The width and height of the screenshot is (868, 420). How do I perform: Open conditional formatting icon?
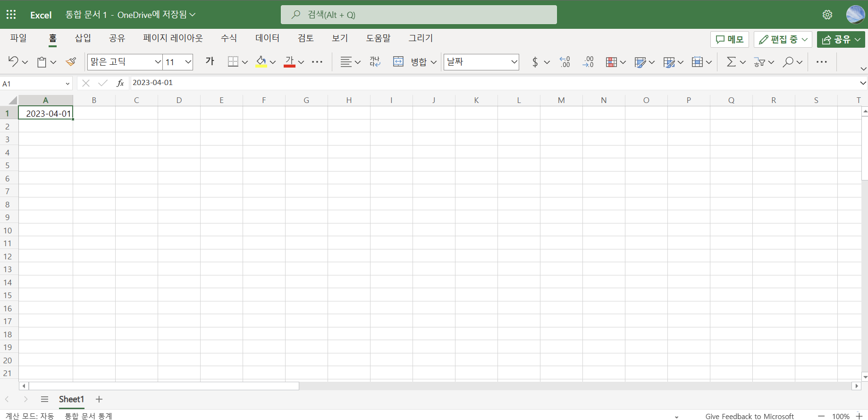tap(611, 62)
